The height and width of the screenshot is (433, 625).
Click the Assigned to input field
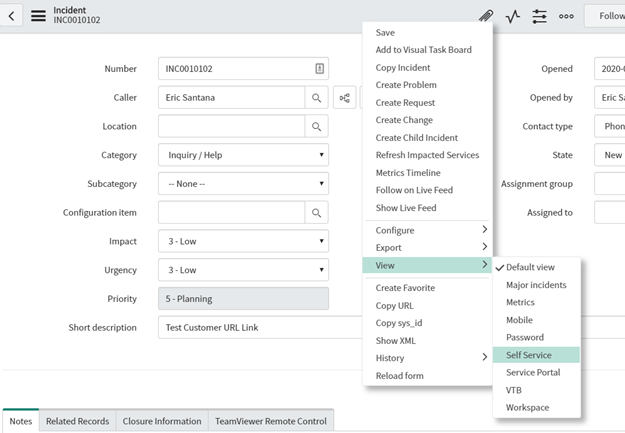click(609, 213)
